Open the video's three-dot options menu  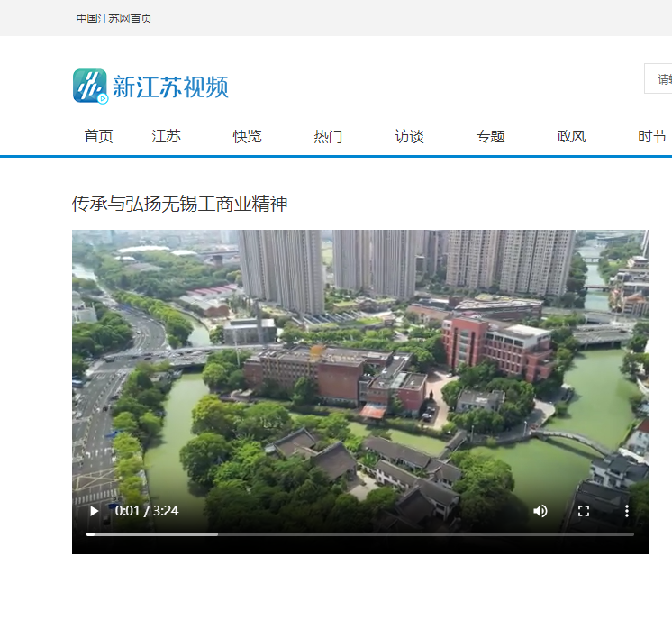click(x=626, y=511)
